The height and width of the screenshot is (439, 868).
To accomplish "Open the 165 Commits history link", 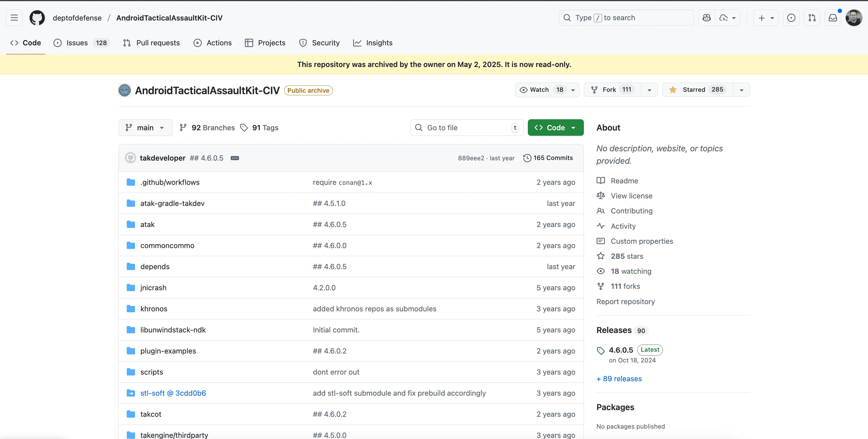I will [x=548, y=158].
